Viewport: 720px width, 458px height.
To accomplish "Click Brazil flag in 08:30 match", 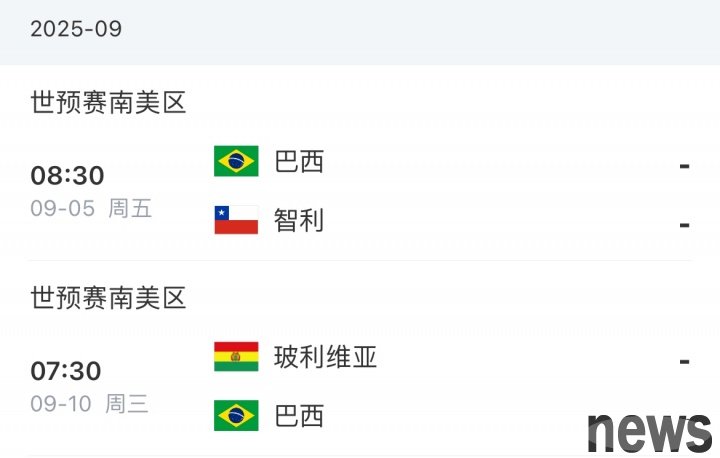I will tap(236, 161).
